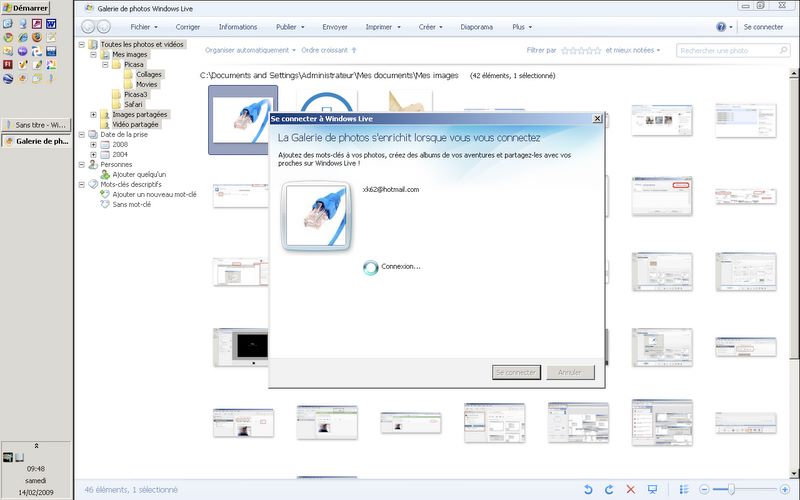Open the et mieux notées dropdown
This screenshot has width=800, height=500.
(x=633, y=50)
